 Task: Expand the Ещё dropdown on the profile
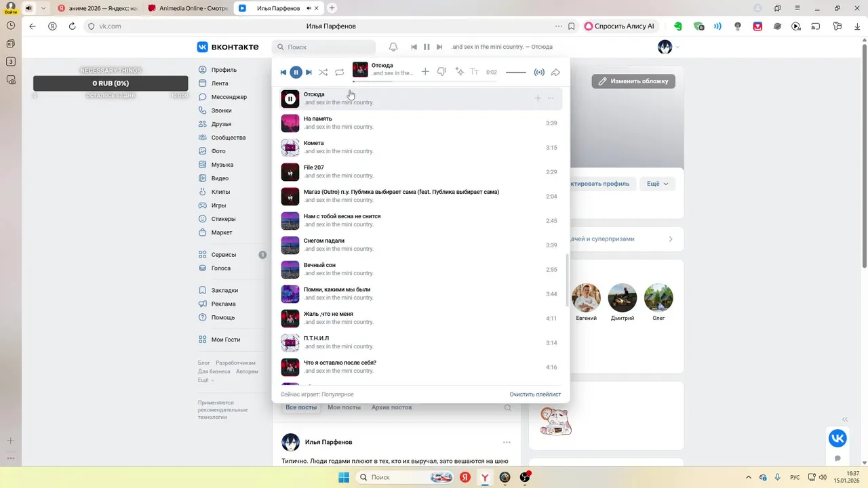[x=657, y=184]
